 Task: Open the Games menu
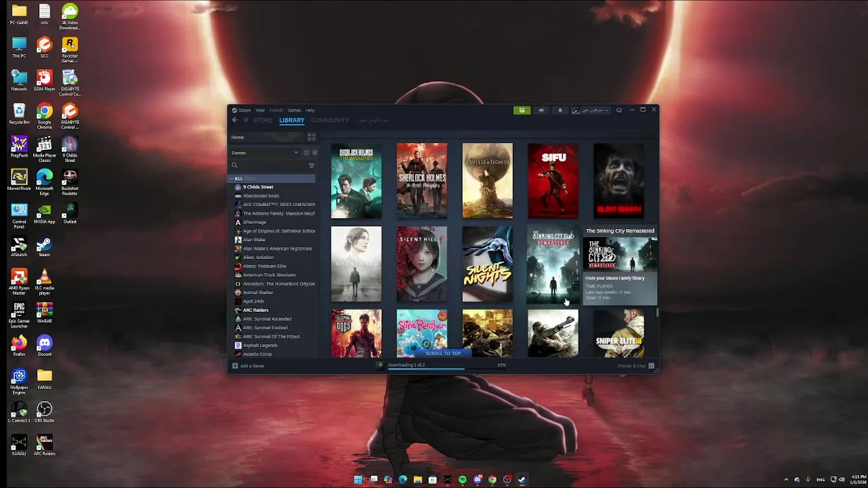294,110
